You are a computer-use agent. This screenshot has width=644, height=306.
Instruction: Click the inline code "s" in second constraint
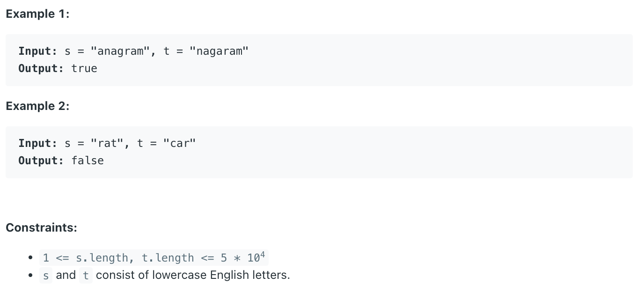(x=45, y=276)
